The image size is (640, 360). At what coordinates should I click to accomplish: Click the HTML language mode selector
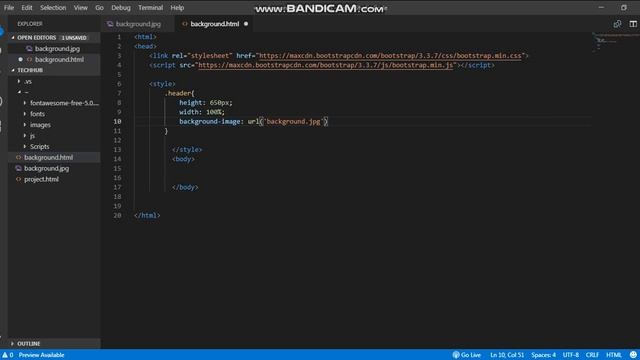pos(613,355)
